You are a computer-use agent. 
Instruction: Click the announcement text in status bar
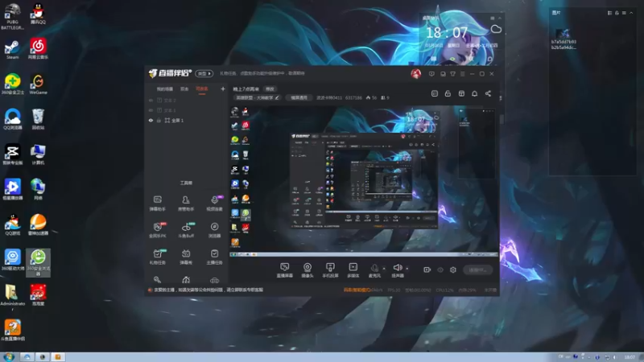[x=208, y=290]
